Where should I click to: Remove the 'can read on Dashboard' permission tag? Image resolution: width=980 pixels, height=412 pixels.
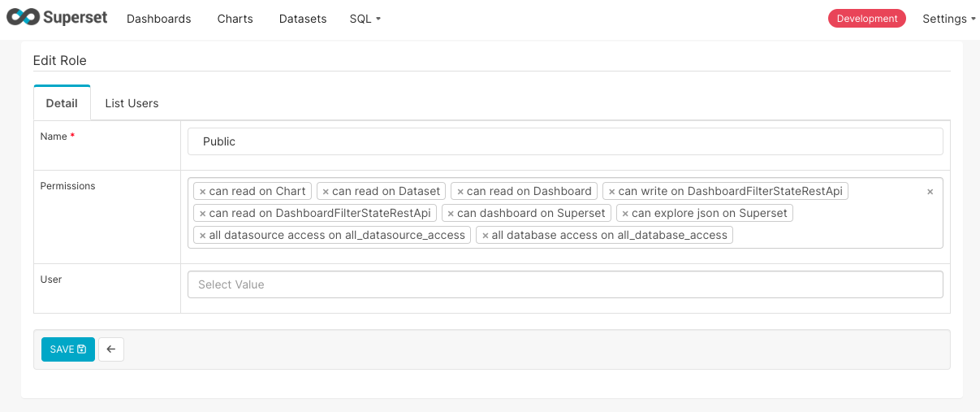(x=460, y=192)
